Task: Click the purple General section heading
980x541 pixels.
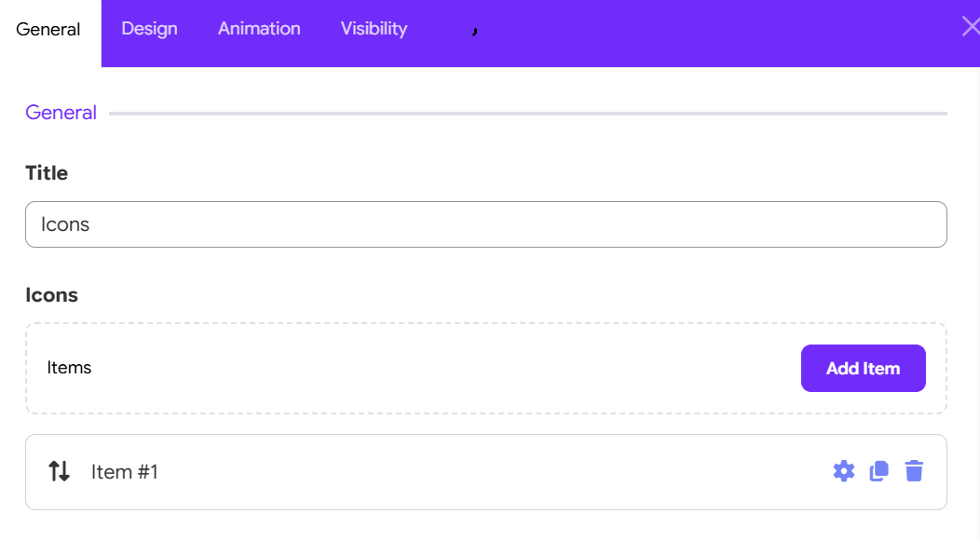Action: click(x=61, y=113)
